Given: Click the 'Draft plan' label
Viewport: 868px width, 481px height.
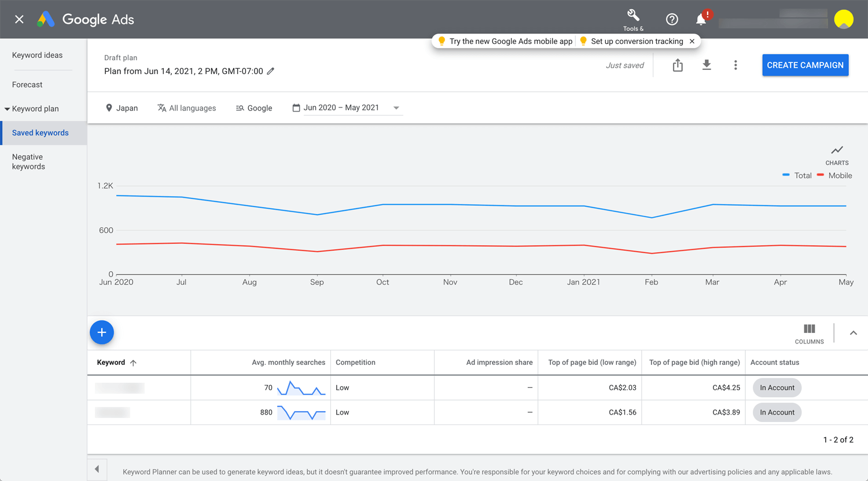Looking at the screenshot, I should (120, 58).
